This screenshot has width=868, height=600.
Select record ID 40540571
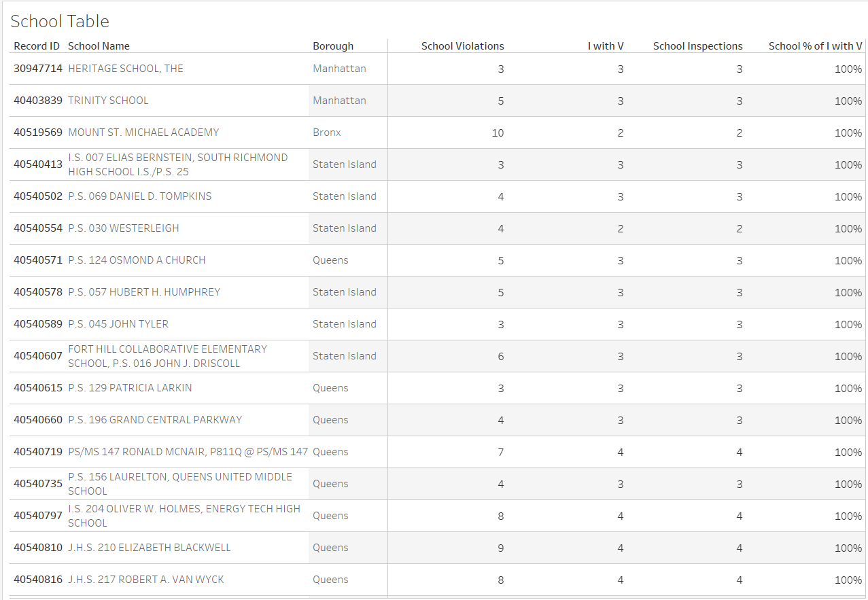[x=38, y=260]
